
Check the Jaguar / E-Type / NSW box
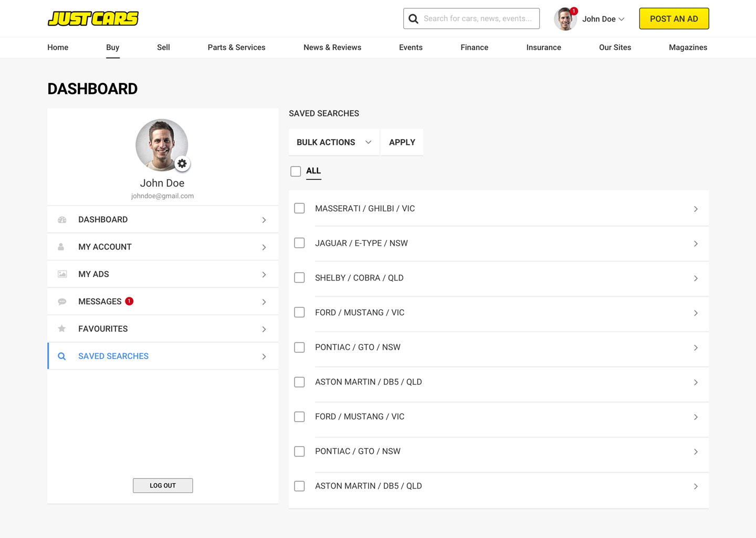coord(299,243)
